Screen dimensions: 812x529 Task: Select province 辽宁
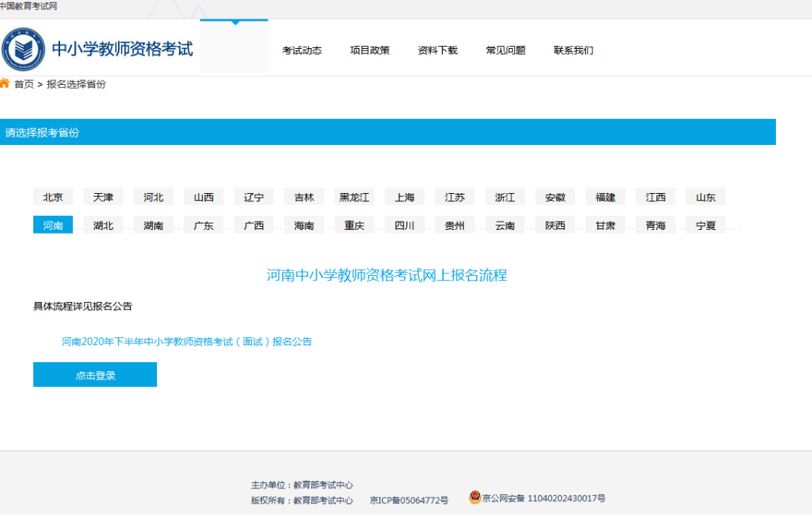point(254,197)
